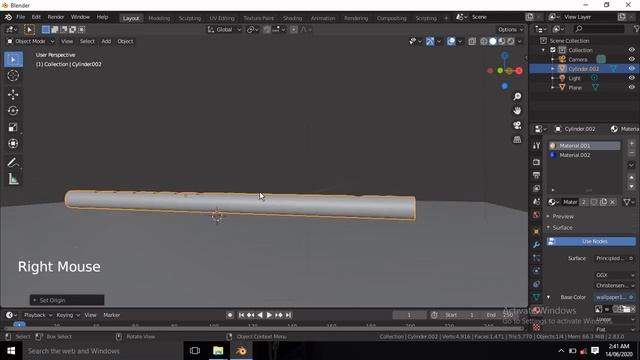Open the Modifiers wrench properties tab
This screenshot has height=360, width=640.
[536, 244]
